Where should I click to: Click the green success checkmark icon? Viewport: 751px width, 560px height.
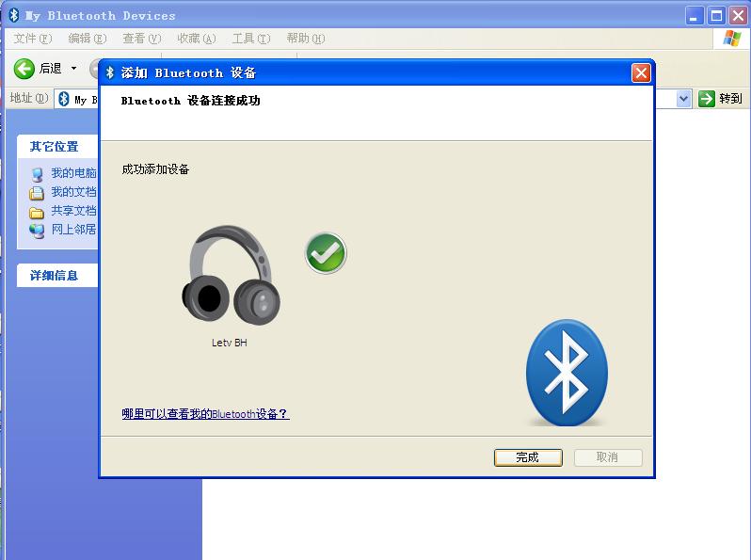326,253
